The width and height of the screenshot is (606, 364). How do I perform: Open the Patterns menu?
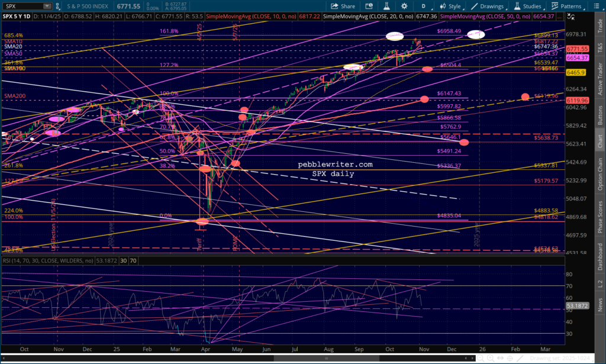pos(566,6)
